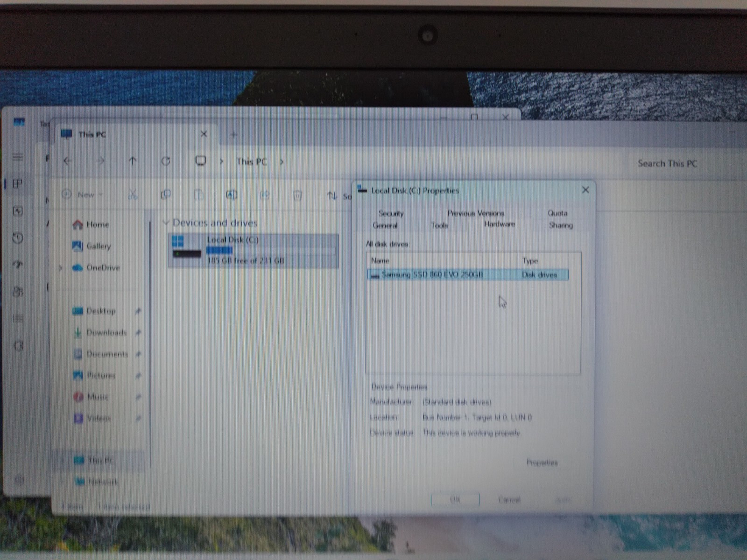Go forward in File Explorer
The image size is (747, 560).
coord(100,161)
